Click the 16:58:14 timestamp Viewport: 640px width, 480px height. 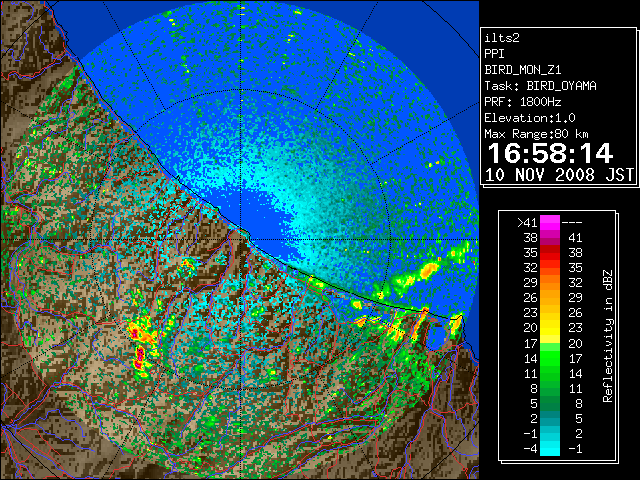point(550,153)
